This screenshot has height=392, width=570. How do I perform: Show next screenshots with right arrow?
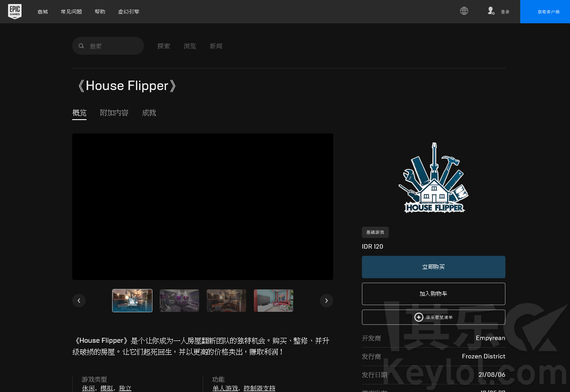pos(326,301)
